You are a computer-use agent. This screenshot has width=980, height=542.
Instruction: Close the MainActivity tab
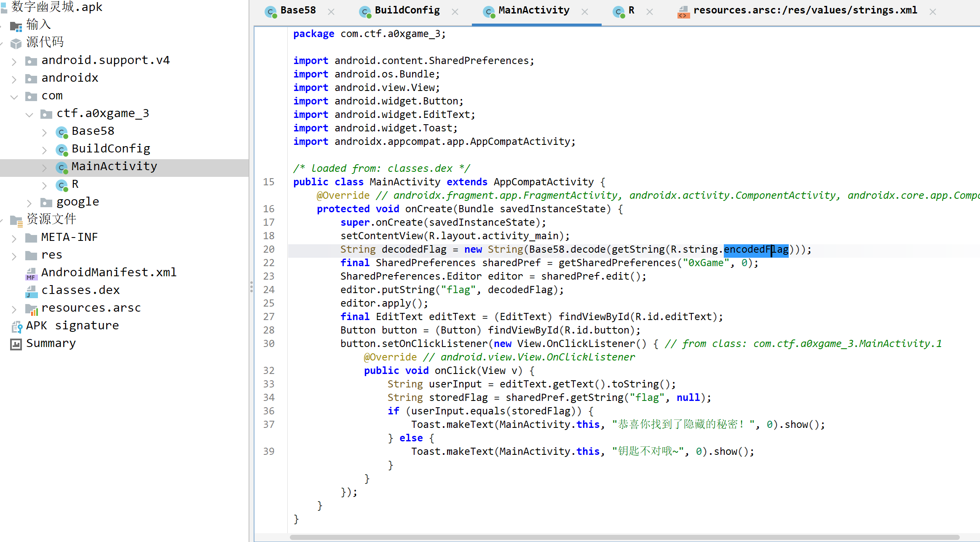tap(585, 12)
